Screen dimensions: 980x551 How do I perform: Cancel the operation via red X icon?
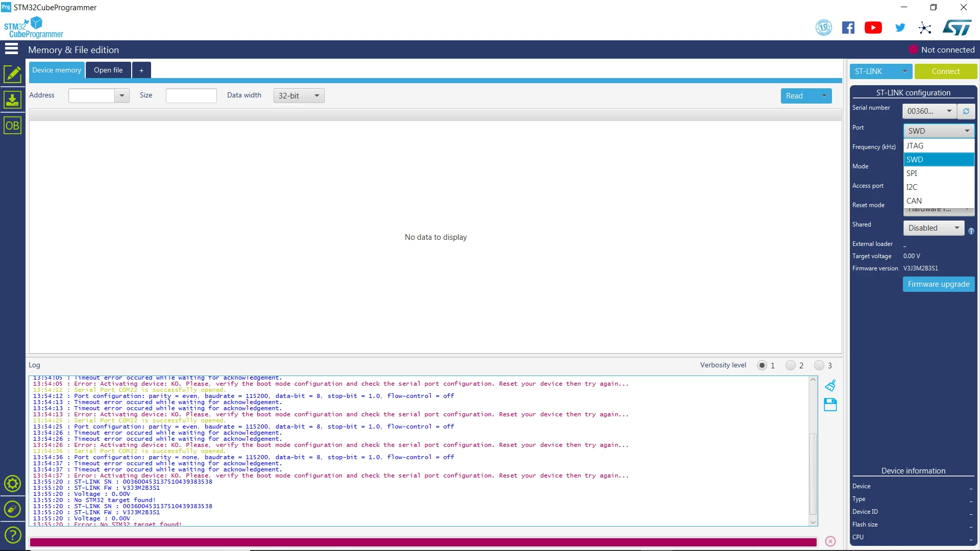[830, 541]
